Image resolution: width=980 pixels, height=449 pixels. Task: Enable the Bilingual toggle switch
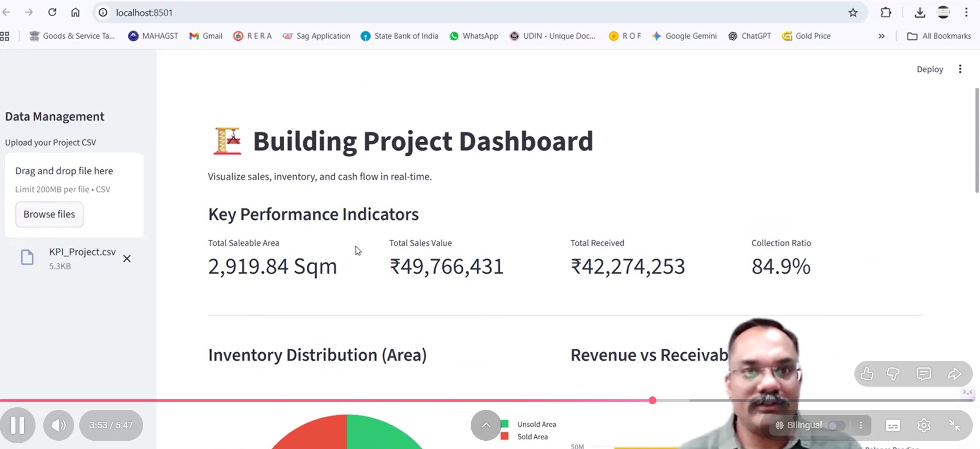[836, 425]
